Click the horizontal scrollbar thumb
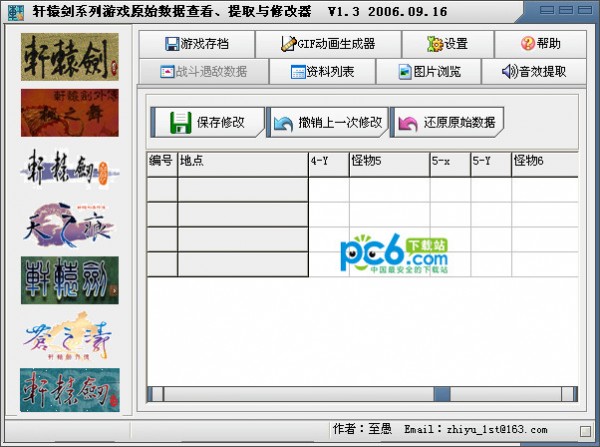 pyautogui.click(x=442, y=394)
